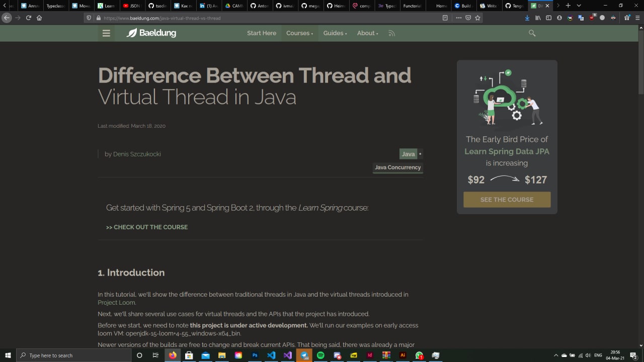Open Photoshop from taskbar
The width and height of the screenshot is (644, 362).
(x=255, y=355)
